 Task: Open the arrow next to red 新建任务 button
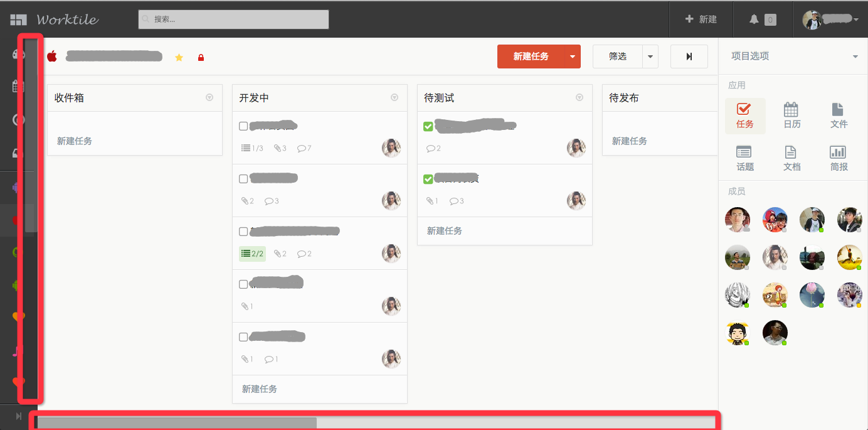click(573, 56)
